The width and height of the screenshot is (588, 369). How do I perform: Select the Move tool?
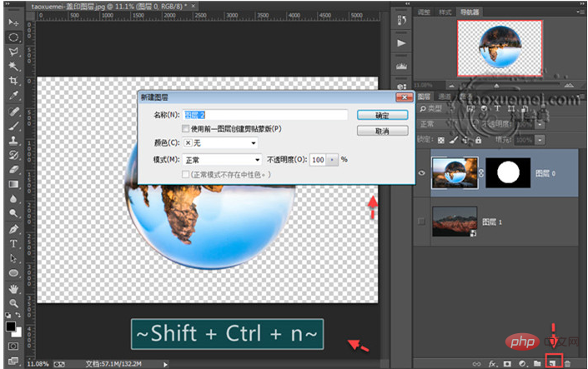(13, 22)
